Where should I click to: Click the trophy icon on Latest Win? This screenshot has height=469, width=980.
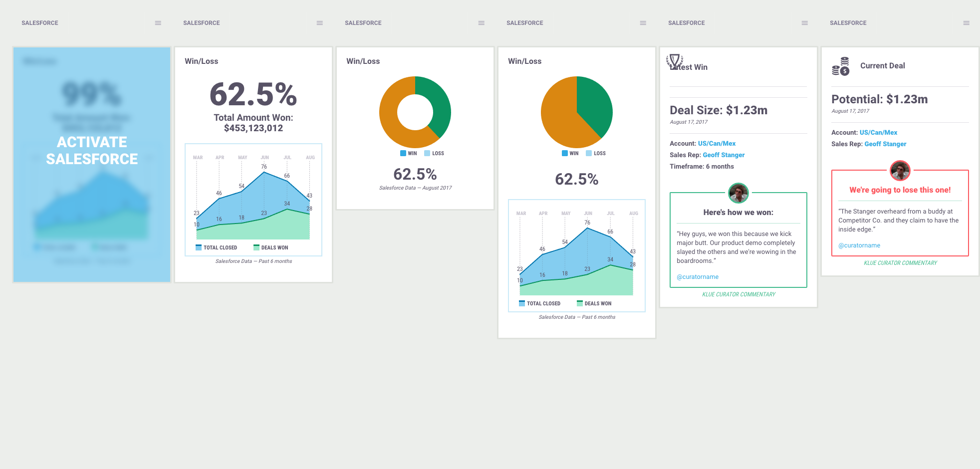[x=675, y=61]
